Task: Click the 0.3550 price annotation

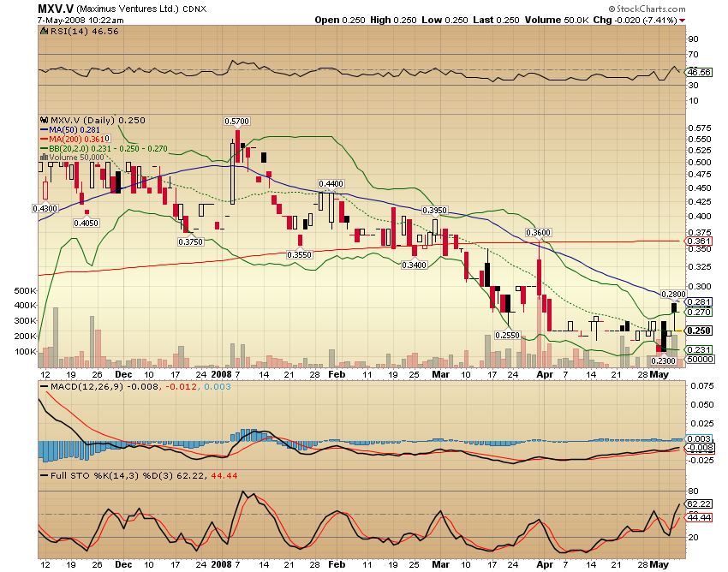Action: coord(300,254)
